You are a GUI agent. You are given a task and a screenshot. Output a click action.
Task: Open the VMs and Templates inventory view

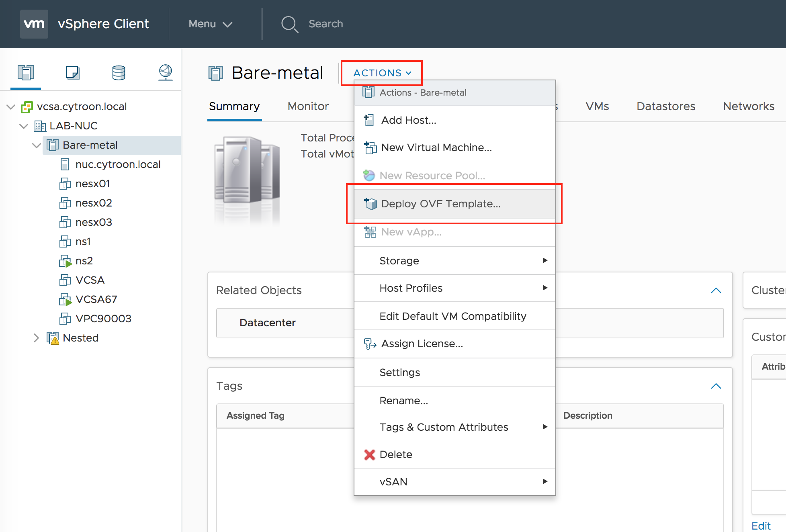click(x=72, y=73)
